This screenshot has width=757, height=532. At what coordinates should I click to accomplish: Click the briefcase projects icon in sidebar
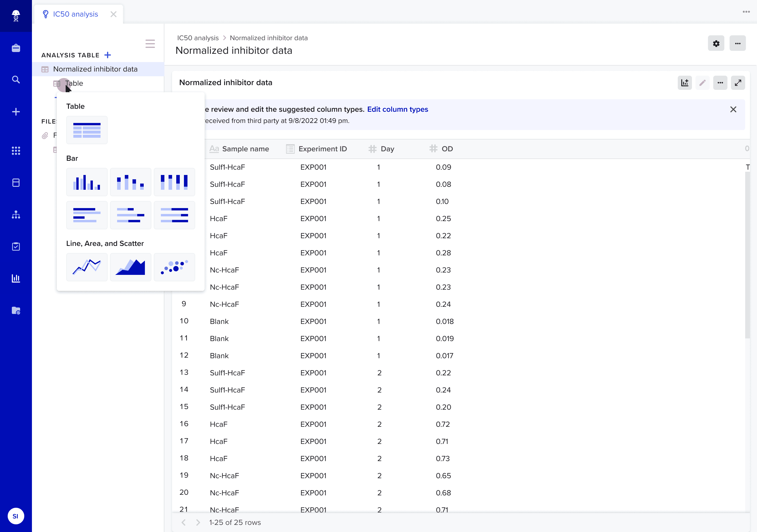tap(16, 48)
